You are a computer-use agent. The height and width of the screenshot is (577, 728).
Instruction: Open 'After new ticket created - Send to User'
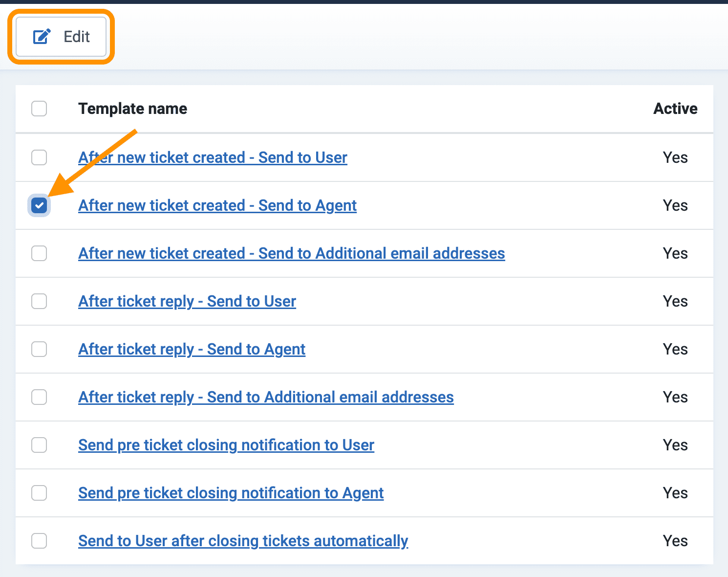[213, 157]
